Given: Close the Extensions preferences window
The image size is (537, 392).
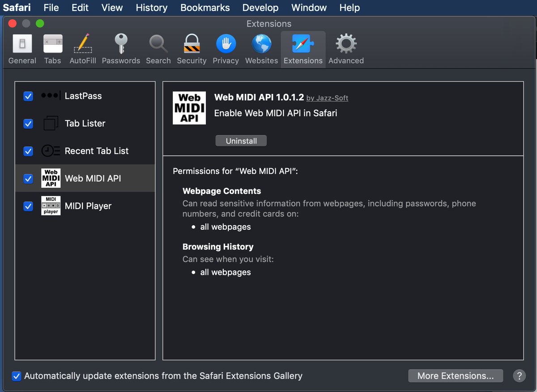Looking at the screenshot, I should pos(13,23).
